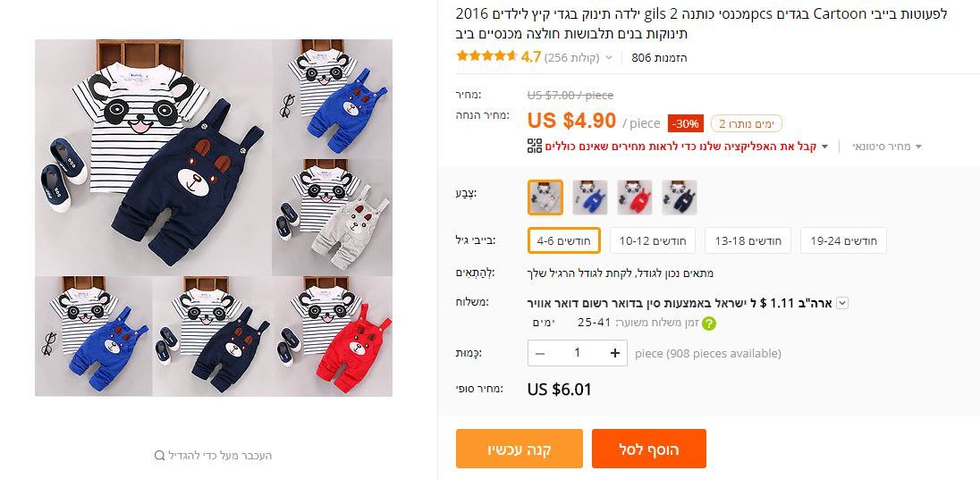
Task: Click the -30% discount badge
Action: click(x=687, y=123)
